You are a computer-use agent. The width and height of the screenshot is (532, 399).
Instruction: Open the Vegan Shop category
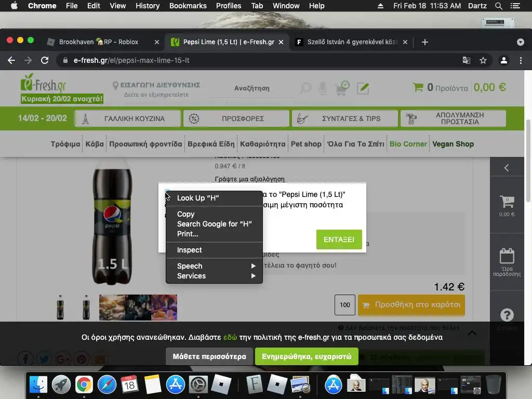pyautogui.click(x=453, y=144)
